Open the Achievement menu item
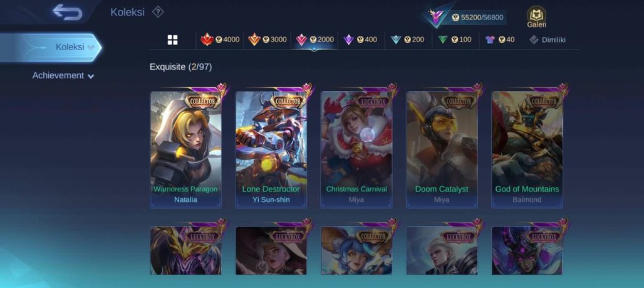The width and height of the screenshot is (644, 288). 58,76
